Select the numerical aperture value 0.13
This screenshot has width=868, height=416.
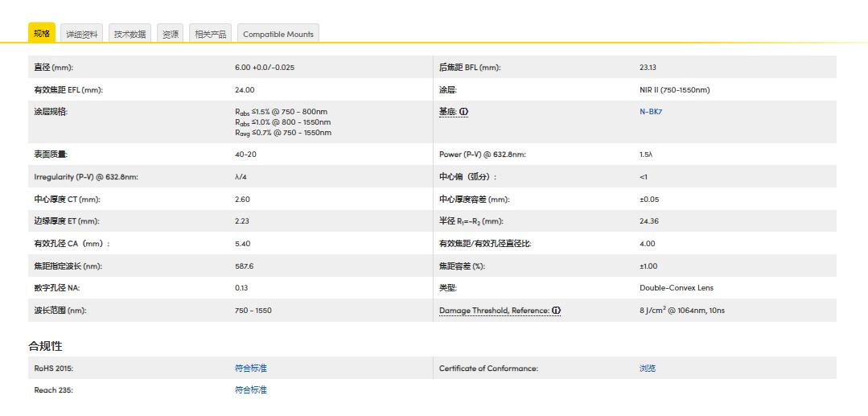pos(241,288)
